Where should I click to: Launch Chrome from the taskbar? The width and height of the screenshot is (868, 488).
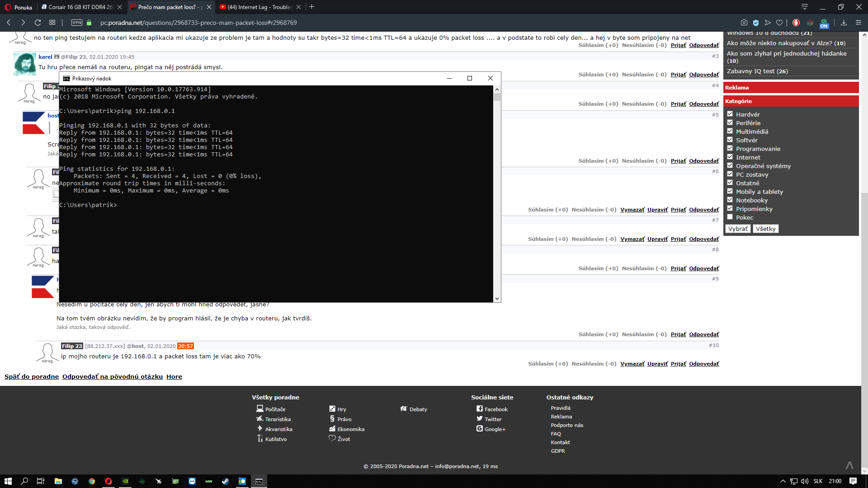(92, 481)
